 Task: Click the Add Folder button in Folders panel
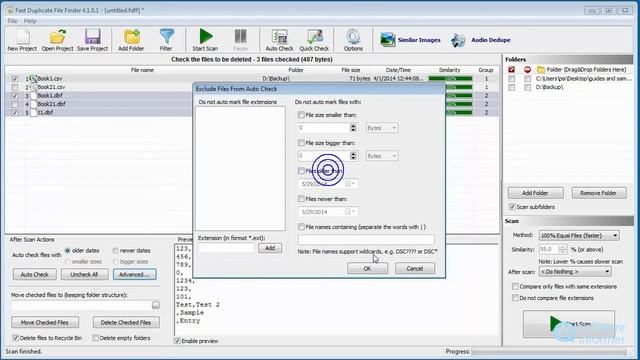(536, 193)
